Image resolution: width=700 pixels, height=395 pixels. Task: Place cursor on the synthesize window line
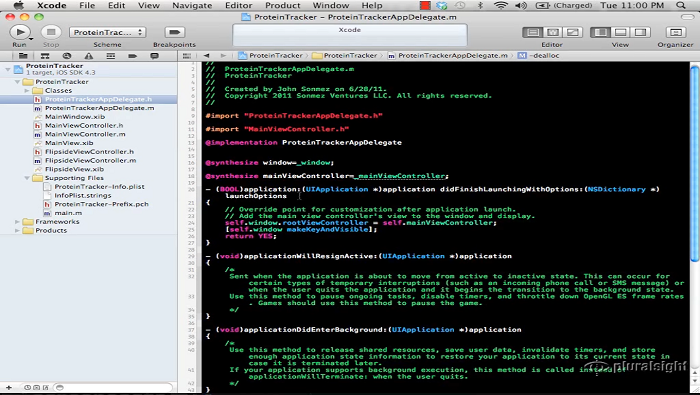pyautogui.click(x=270, y=162)
